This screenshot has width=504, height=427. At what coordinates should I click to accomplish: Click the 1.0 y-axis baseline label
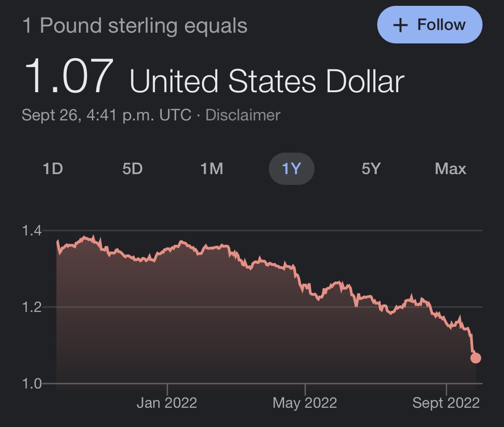click(31, 384)
